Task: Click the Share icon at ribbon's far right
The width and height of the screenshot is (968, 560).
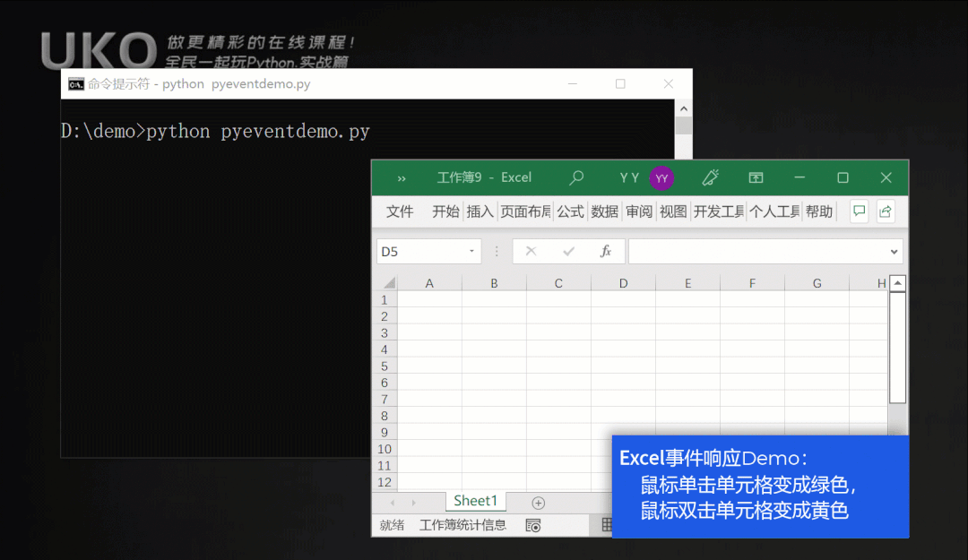Action: [885, 211]
